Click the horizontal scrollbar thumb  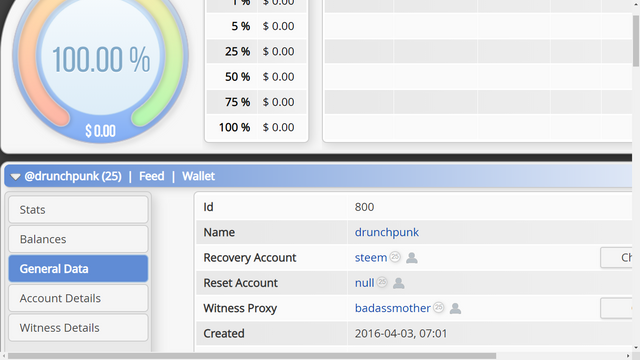252,356
